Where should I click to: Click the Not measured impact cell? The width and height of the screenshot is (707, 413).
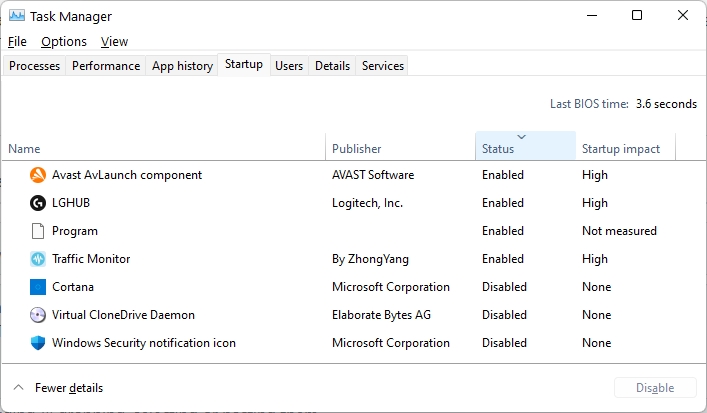(x=620, y=231)
